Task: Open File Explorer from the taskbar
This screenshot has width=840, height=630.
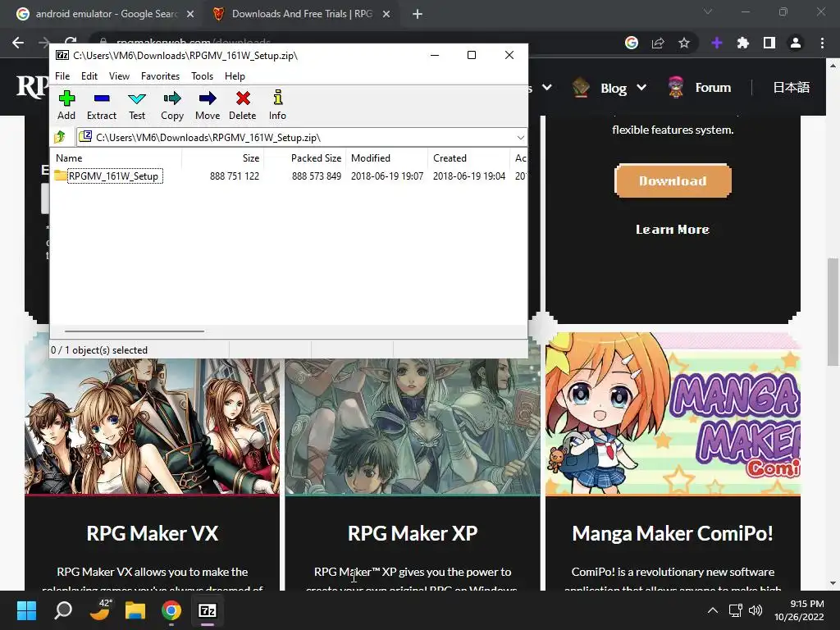Action: point(135,610)
